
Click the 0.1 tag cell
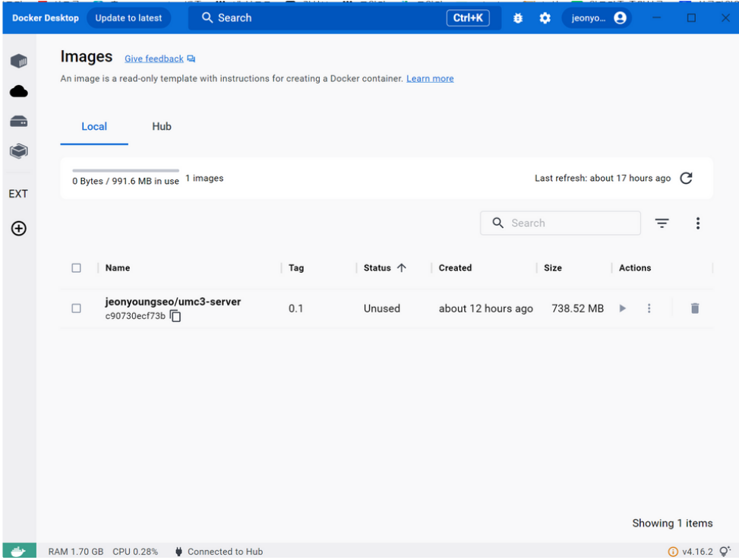(x=295, y=308)
